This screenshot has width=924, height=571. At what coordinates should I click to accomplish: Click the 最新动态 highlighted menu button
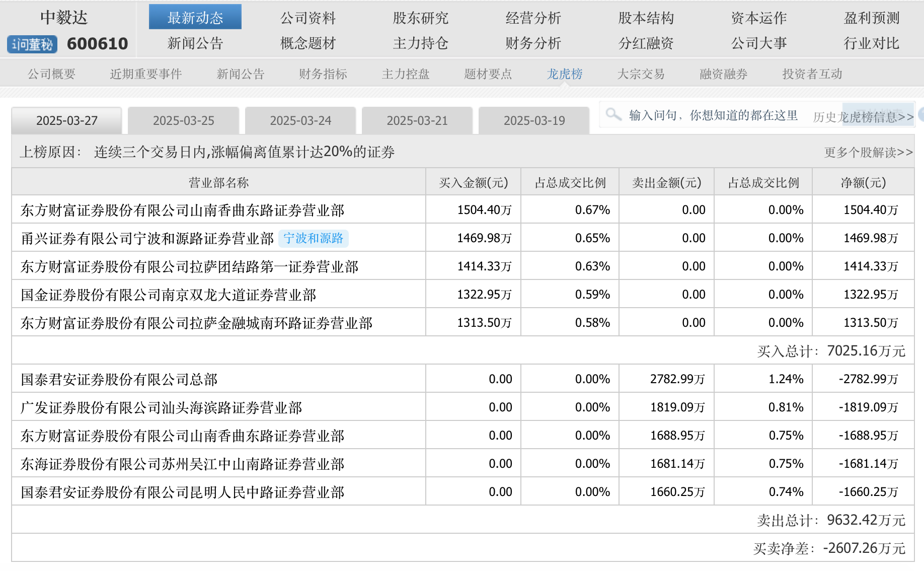[x=195, y=18]
